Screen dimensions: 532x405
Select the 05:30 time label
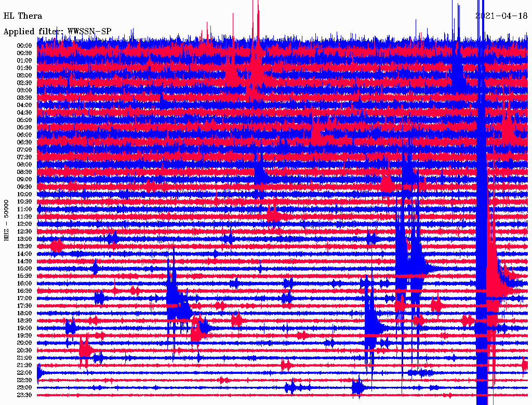(x=24, y=128)
